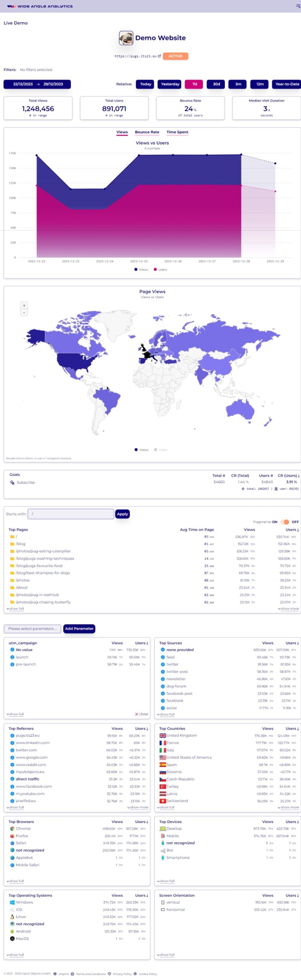Click the Yesterday range button
The image size is (301, 980).
pyautogui.click(x=170, y=84)
